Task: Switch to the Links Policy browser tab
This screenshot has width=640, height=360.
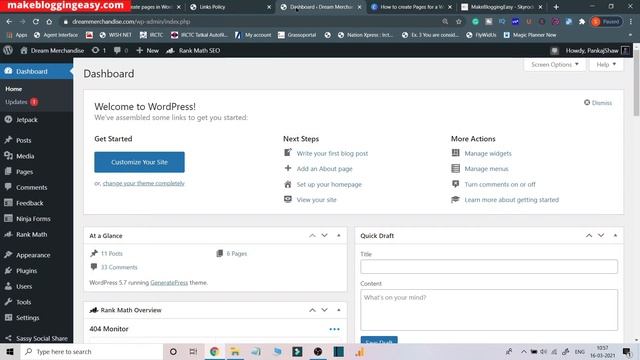Action: tap(230, 7)
